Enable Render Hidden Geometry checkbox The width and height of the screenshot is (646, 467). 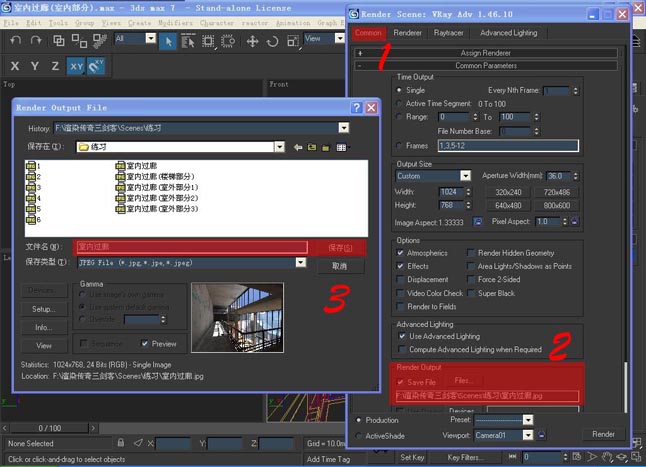coord(470,252)
